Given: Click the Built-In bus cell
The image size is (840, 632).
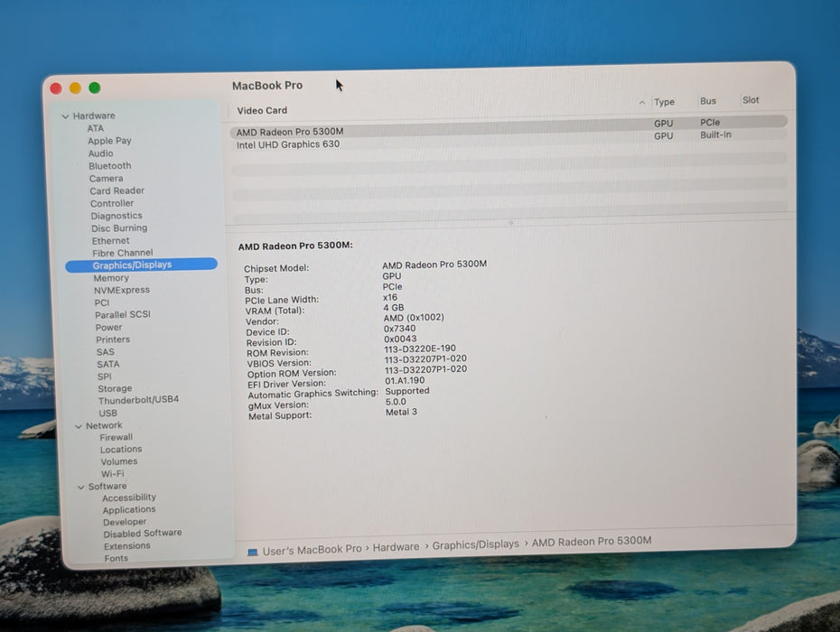Looking at the screenshot, I should [715, 135].
